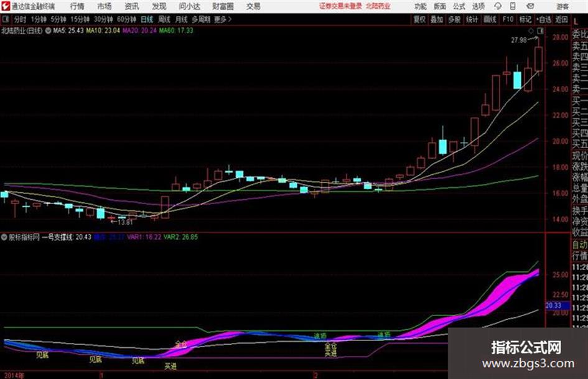Screen dimensions: 588x379
Task: Click MA60: 17.33 indicator value
Action: click(x=176, y=30)
